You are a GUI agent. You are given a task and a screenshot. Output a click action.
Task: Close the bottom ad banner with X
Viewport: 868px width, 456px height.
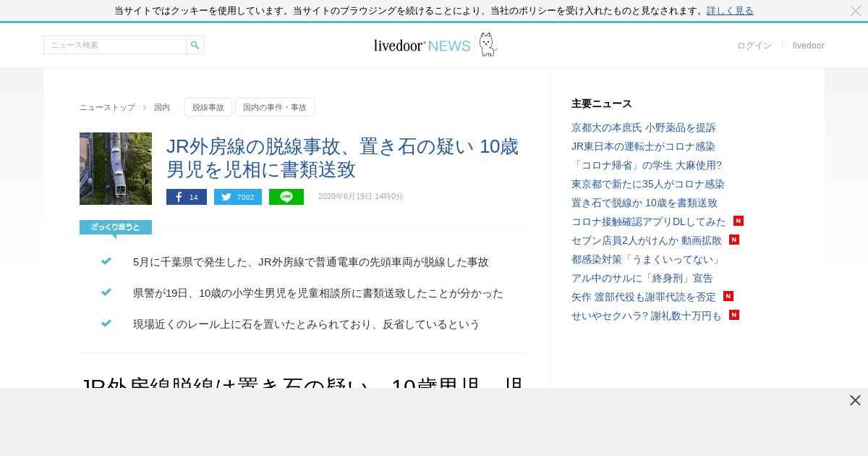[855, 400]
